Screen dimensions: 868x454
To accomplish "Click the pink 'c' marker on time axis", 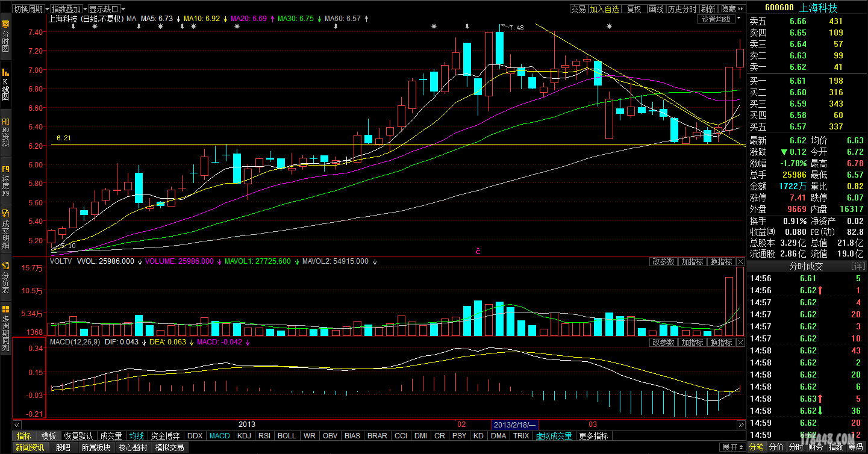I will pos(477,250).
